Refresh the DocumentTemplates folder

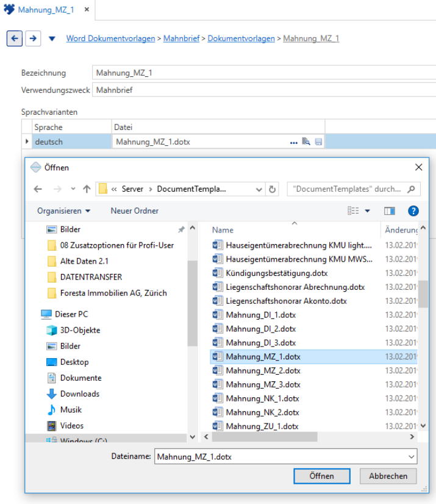[272, 189]
